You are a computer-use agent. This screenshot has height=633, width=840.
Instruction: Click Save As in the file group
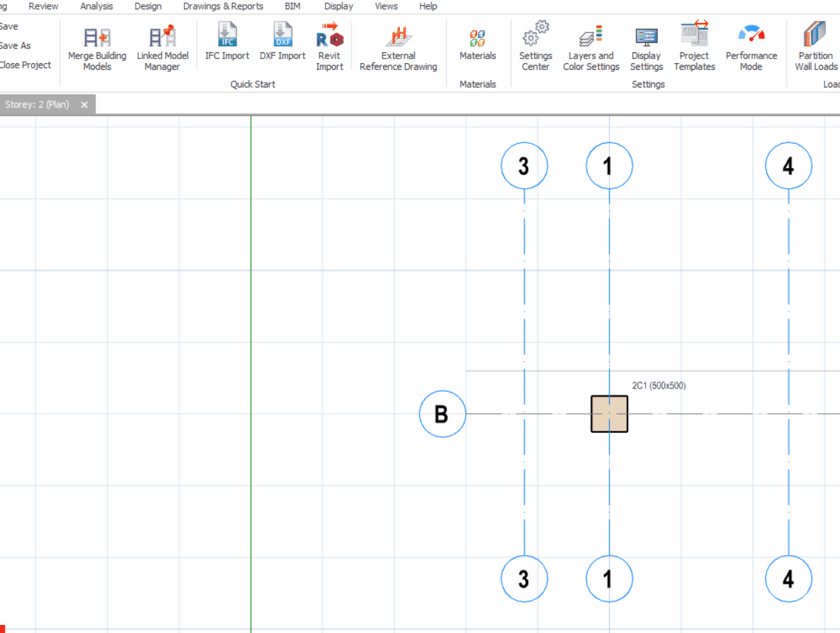pos(15,46)
